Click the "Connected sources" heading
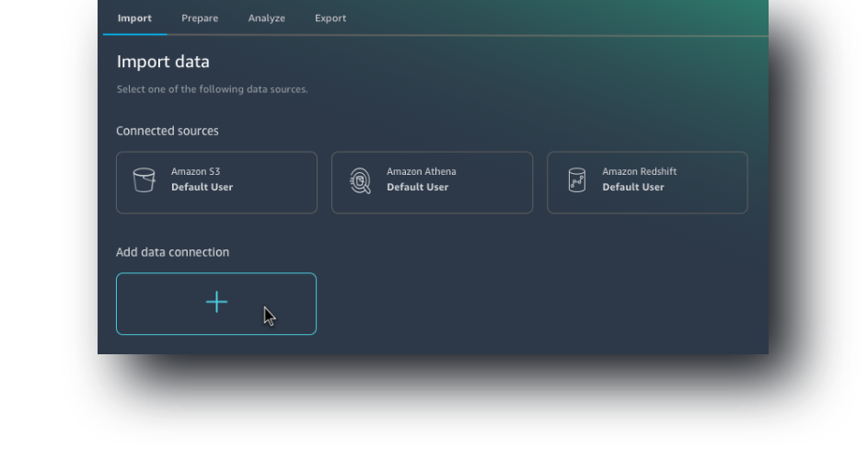The width and height of the screenshot is (868, 461). coord(168,132)
